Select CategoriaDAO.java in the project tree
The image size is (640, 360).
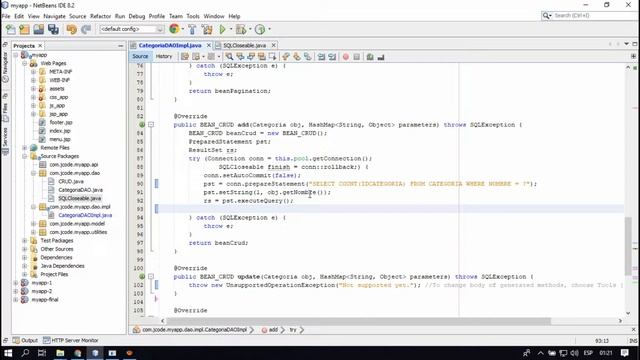[80, 190]
